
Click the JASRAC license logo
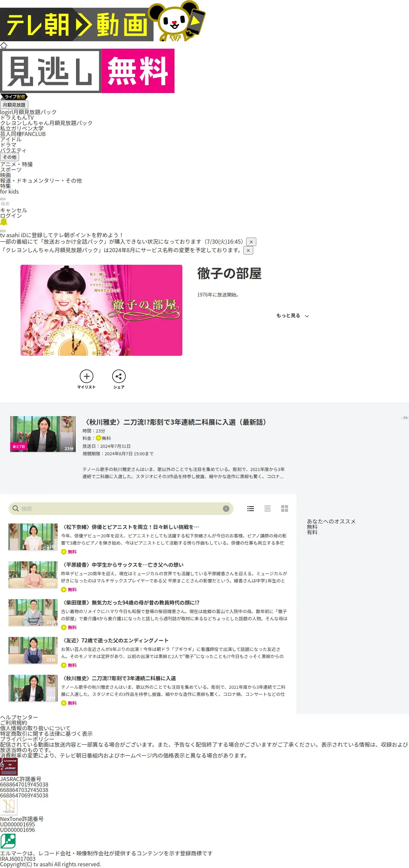pyautogui.click(x=9, y=767)
